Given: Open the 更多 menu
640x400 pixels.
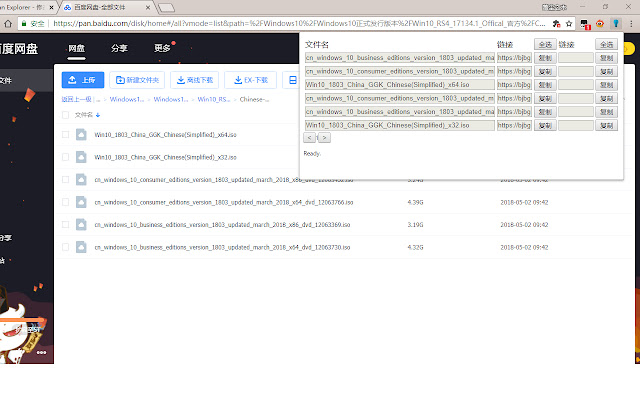Looking at the screenshot, I should tap(162, 48).
